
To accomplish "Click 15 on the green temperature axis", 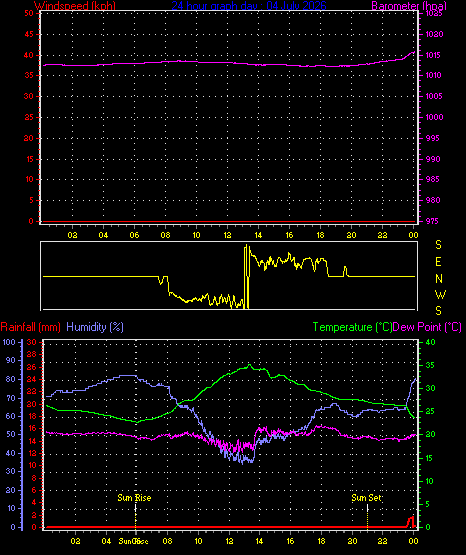I will [x=430, y=458].
